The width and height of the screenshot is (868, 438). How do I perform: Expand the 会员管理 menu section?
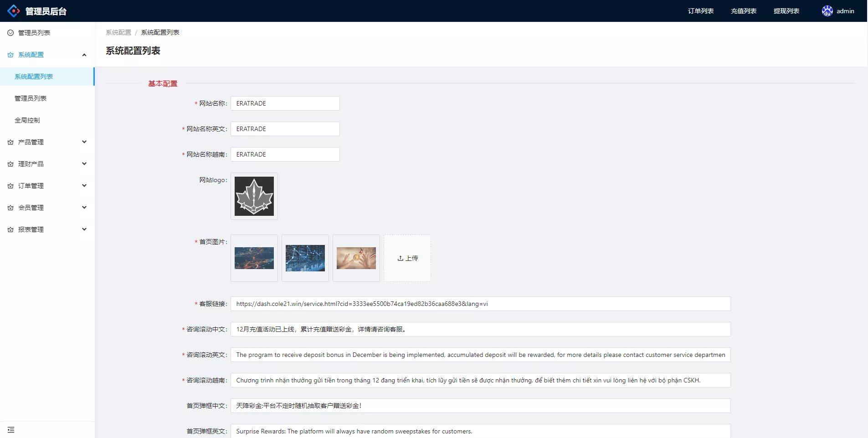coord(84,207)
